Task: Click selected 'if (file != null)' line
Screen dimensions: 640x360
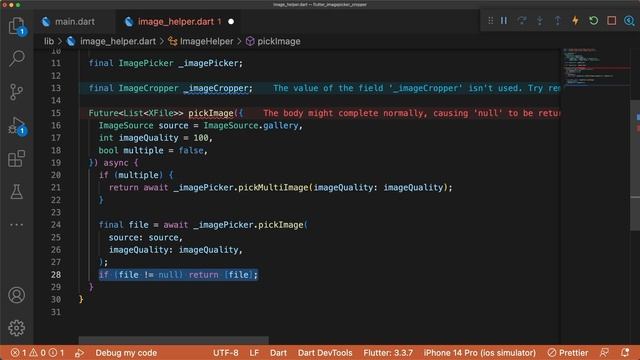Action: (178, 275)
